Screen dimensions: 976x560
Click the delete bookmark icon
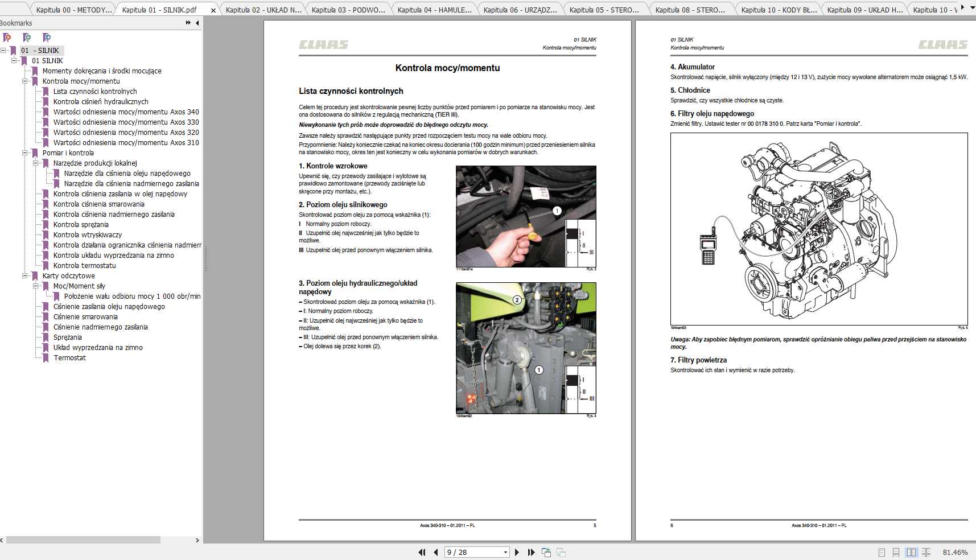point(7,38)
